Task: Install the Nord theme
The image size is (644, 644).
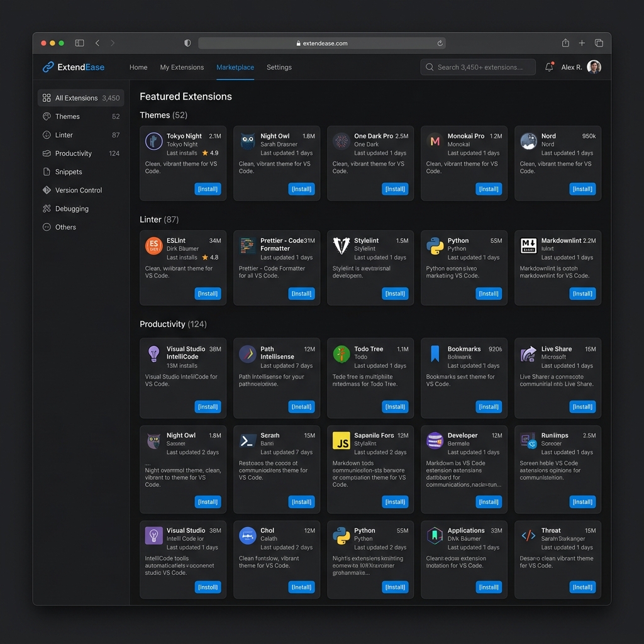Action: tap(582, 189)
